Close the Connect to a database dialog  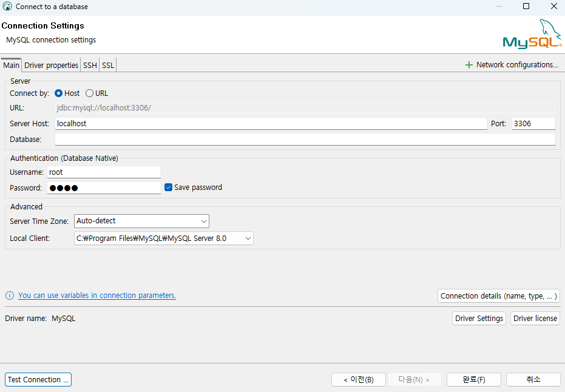(554, 6)
